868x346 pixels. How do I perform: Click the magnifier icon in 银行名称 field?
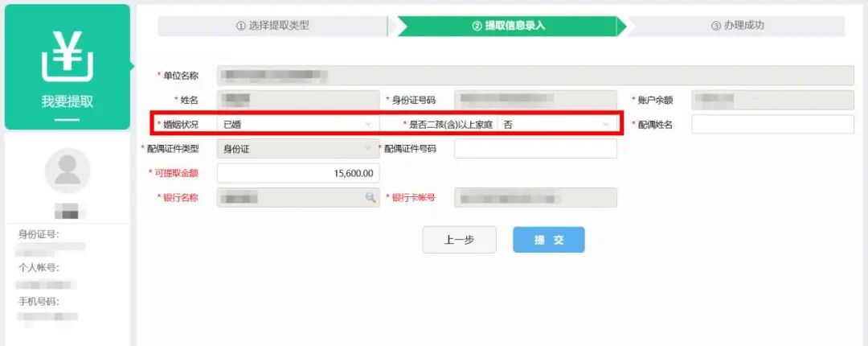370,197
